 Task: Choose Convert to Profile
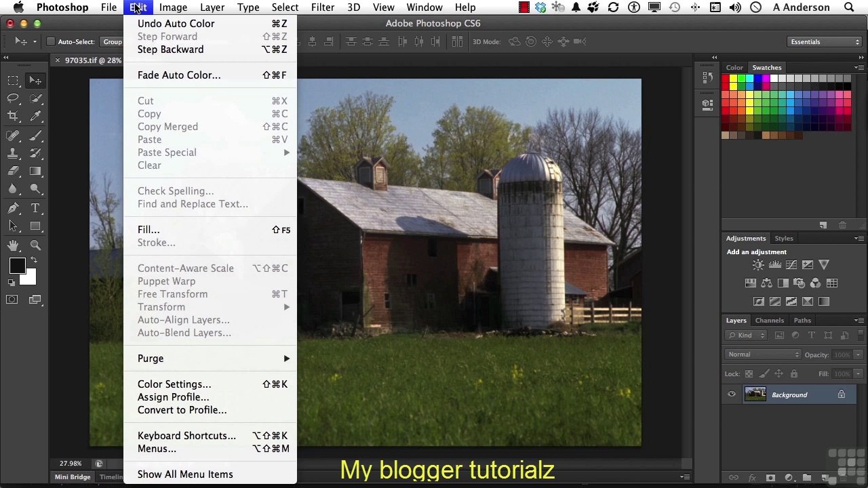click(210, 410)
